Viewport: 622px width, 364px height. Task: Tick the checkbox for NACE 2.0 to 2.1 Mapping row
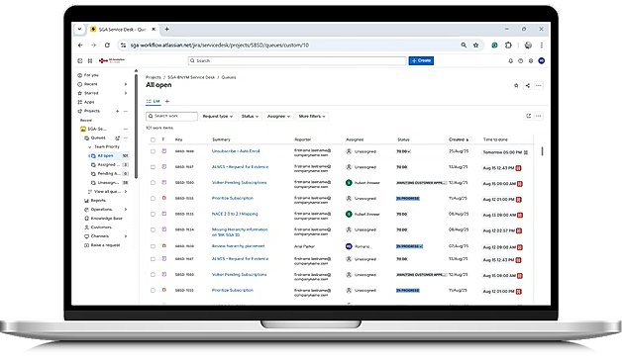click(x=153, y=214)
